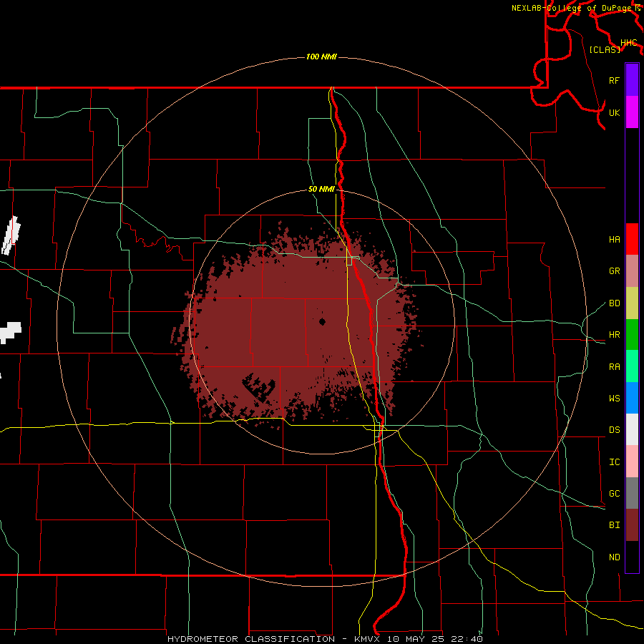Click the GC legend label
The image size is (644, 644).
coord(615,494)
